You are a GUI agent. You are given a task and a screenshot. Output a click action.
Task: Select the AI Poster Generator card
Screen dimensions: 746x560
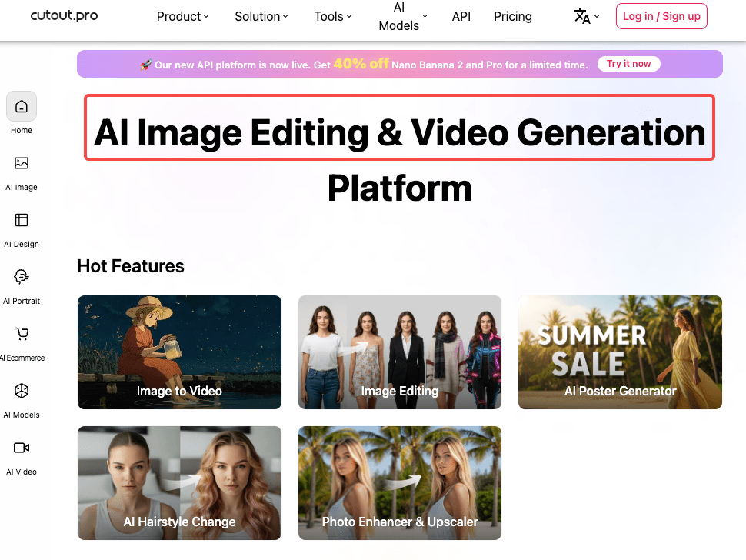pos(620,352)
